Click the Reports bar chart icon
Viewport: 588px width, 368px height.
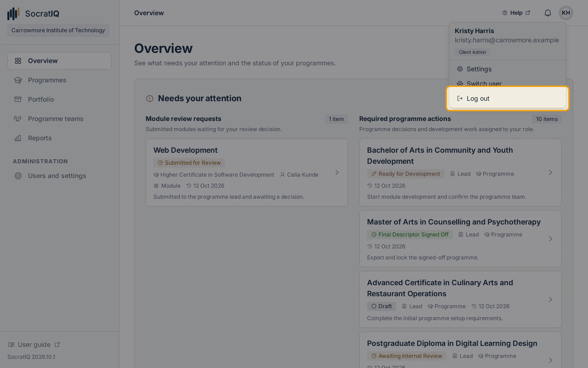18,138
